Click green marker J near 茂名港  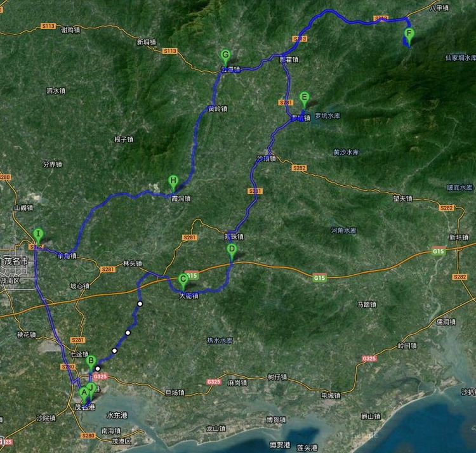(x=91, y=388)
